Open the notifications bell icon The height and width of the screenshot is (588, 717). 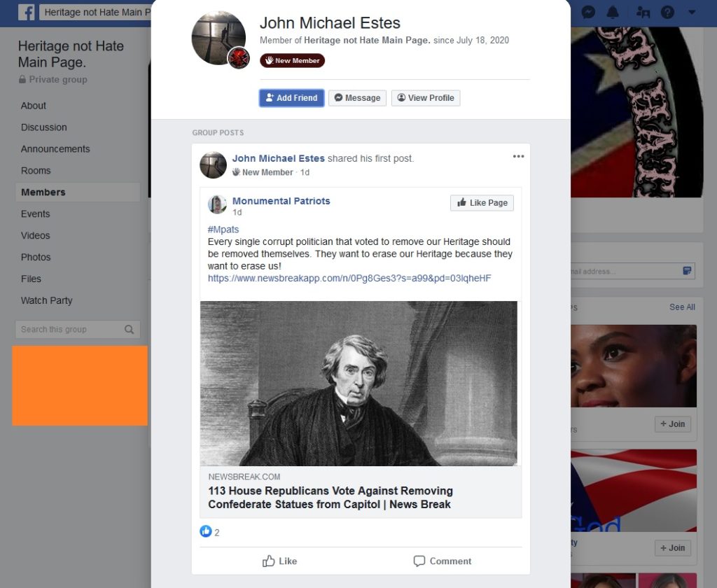coord(613,13)
